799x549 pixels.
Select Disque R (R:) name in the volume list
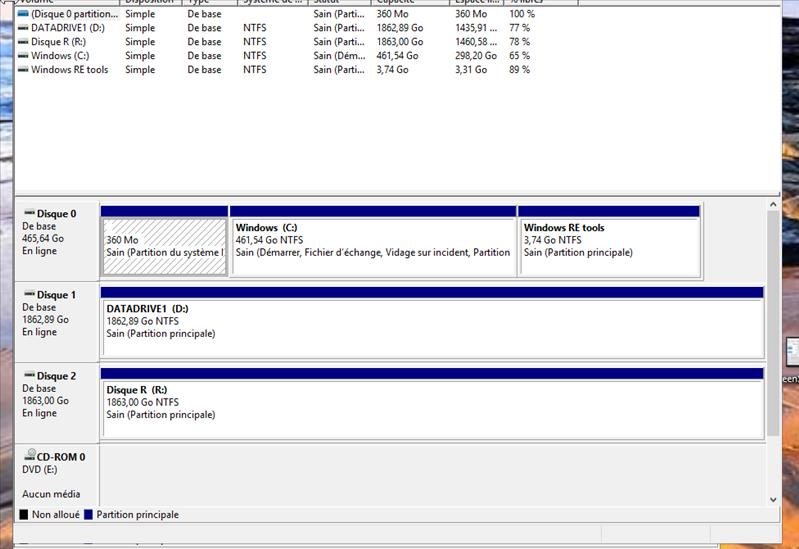click(x=58, y=42)
